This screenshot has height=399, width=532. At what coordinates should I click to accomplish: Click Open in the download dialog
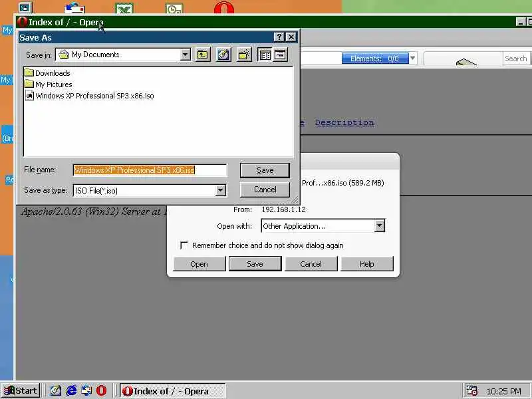click(199, 264)
